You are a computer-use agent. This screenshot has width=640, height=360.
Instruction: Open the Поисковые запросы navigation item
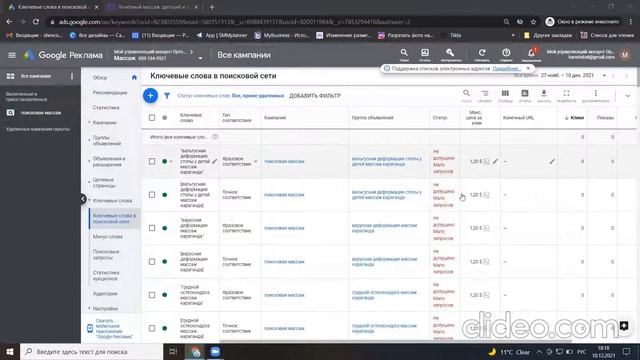click(106, 255)
